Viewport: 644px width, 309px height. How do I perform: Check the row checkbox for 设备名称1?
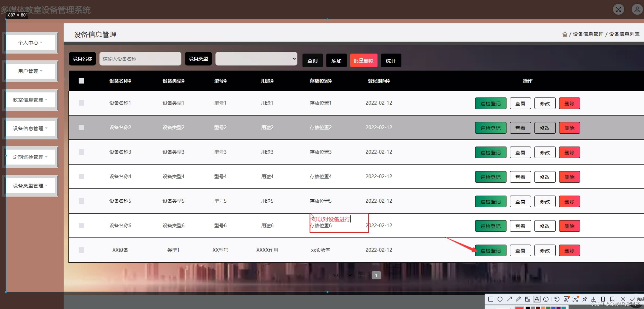click(81, 103)
